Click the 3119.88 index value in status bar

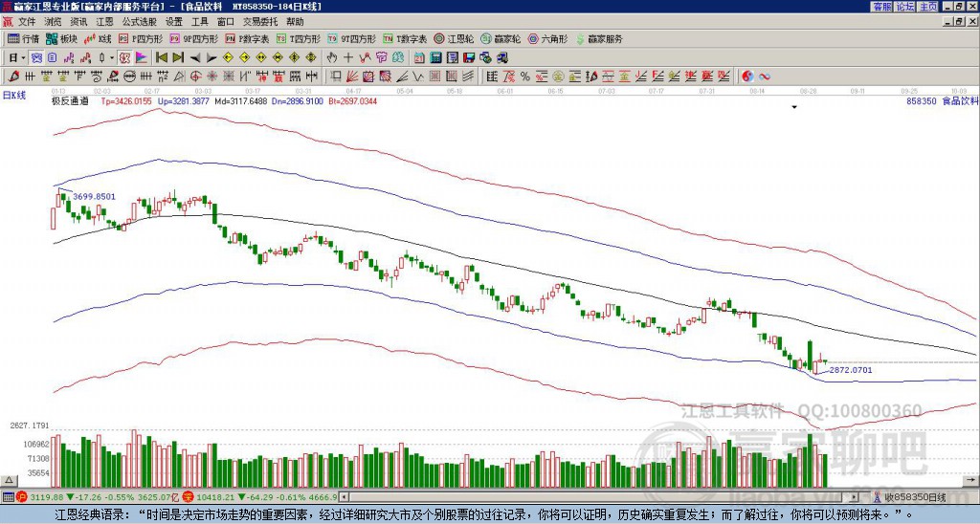(x=46, y=497)
